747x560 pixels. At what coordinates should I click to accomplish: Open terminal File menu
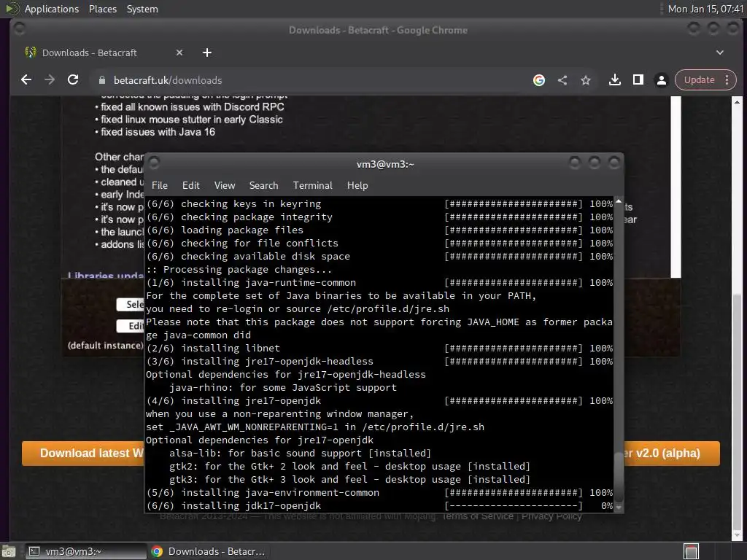click(x=160, y=186)
